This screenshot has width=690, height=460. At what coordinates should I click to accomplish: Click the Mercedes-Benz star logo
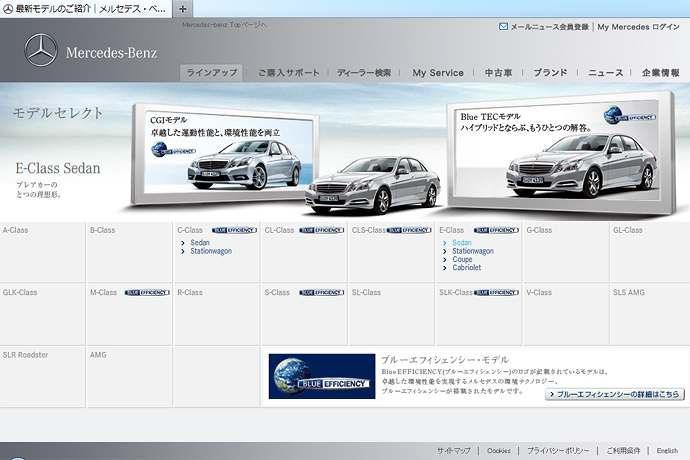pyautogui.click(x=40, y=51)
